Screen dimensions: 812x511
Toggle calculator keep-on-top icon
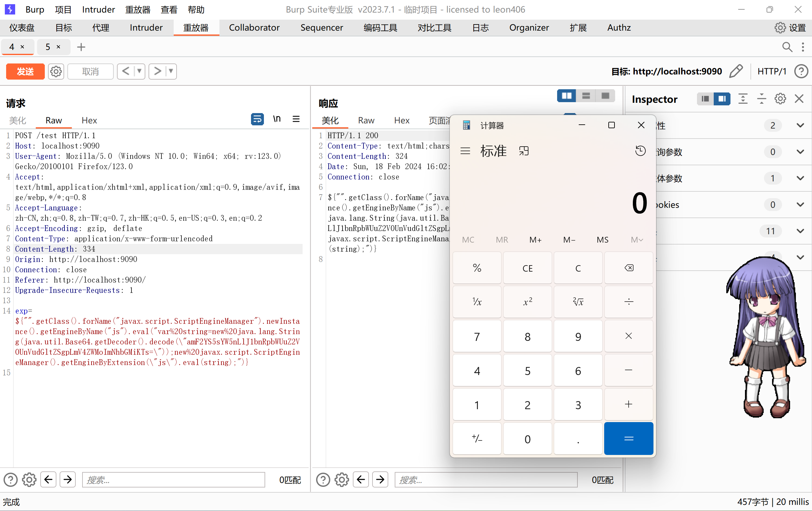pyautogui.click(x=524, y=151)
